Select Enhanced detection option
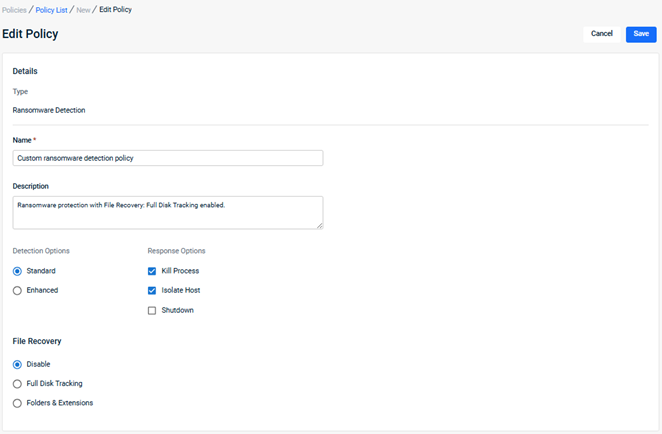662x434 pixels. pos(17,290)
